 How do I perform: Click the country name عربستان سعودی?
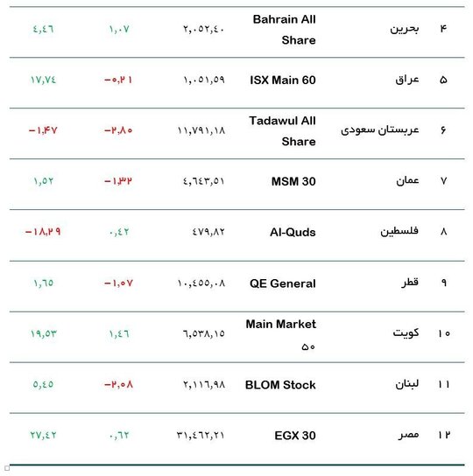tap(379, 130)
